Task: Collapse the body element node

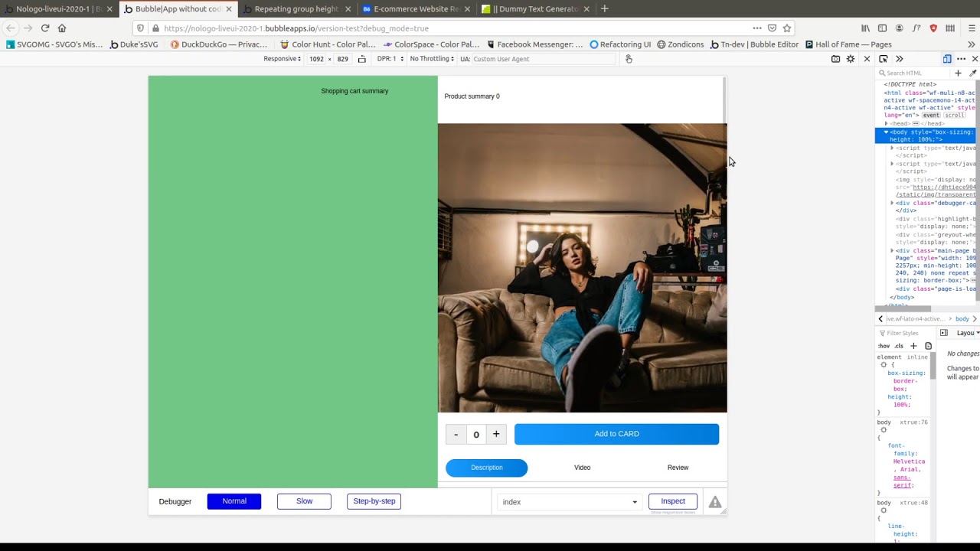Action: tap(887, 132)
